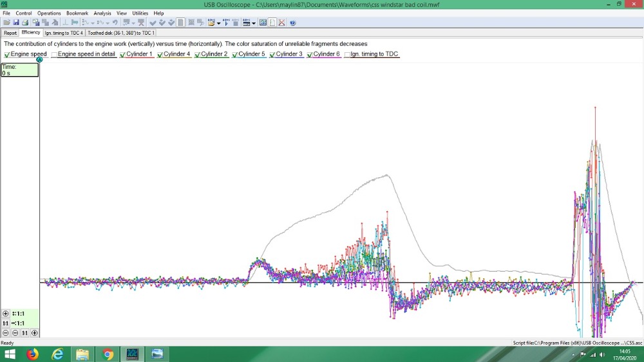
Task: Open dropdown arrow next to the ruler icon
Action: (x=254, y=23)
